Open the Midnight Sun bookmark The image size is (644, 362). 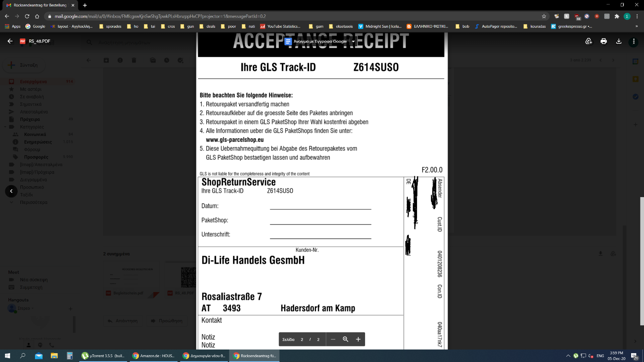[380, 26]
